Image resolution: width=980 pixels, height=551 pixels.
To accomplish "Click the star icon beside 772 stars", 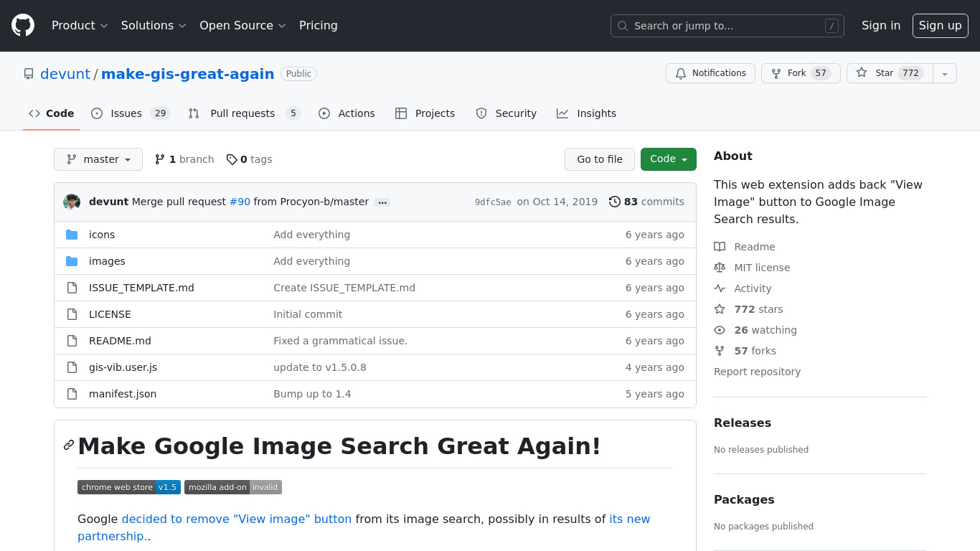I will pos(720,309).
